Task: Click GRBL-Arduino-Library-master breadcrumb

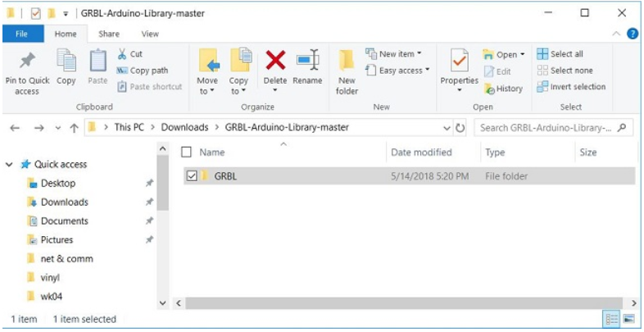Action: pos(287,127)
